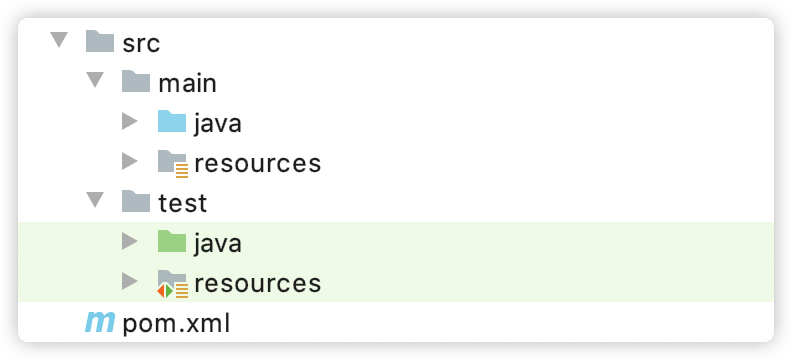Expand the resources folder under test
Screen dimensions: 792x360
[130, 282]
